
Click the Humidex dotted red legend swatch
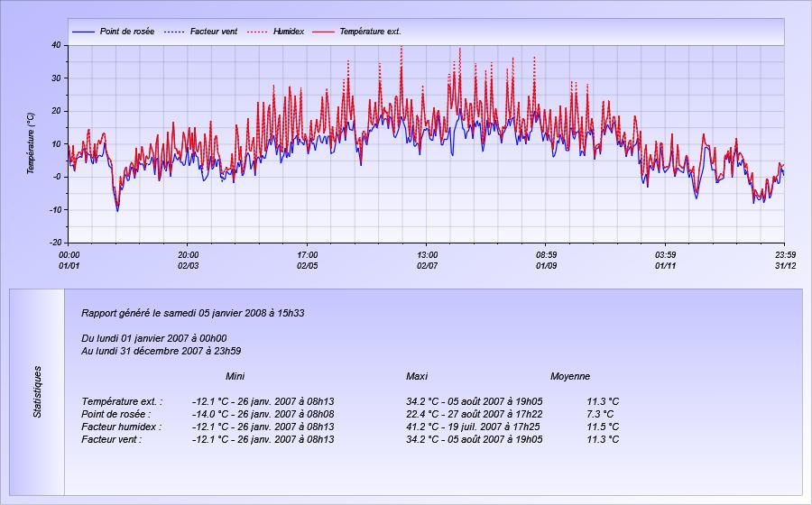tap(257, 32)
